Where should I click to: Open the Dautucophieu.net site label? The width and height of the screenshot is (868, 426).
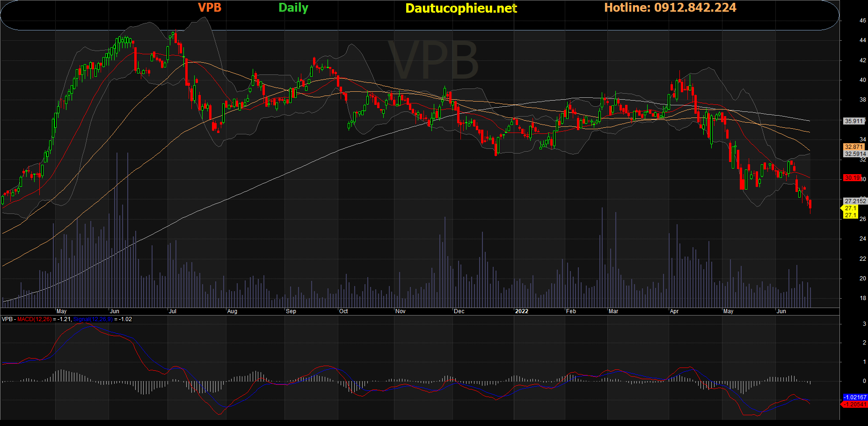(461, 8)
